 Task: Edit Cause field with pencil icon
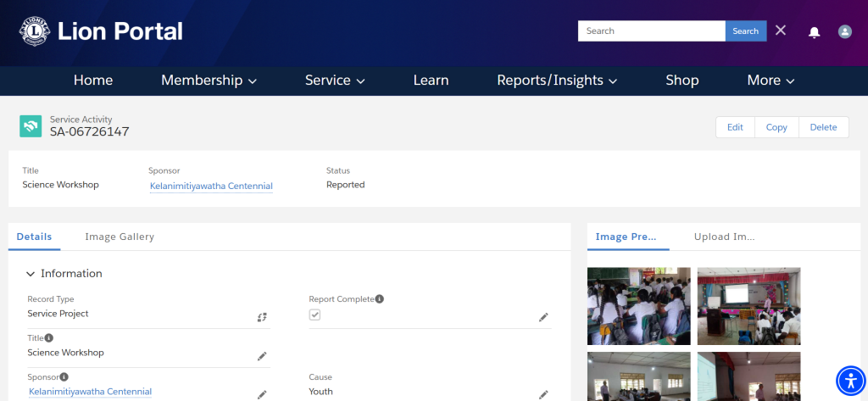(543, 395)
